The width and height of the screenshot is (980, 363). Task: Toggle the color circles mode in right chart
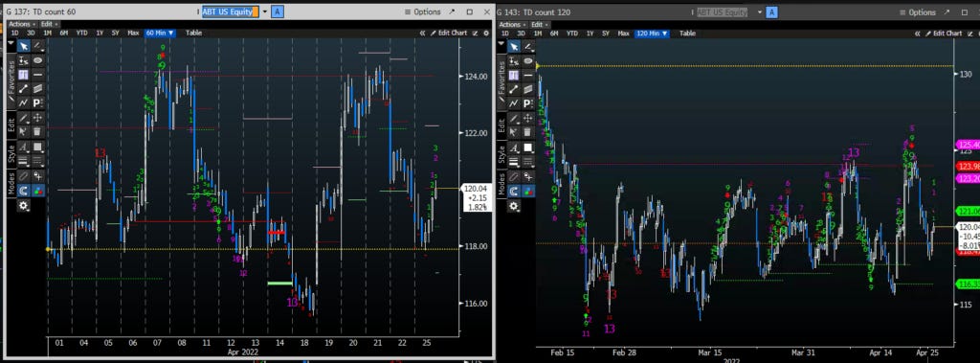pos(528,191)
